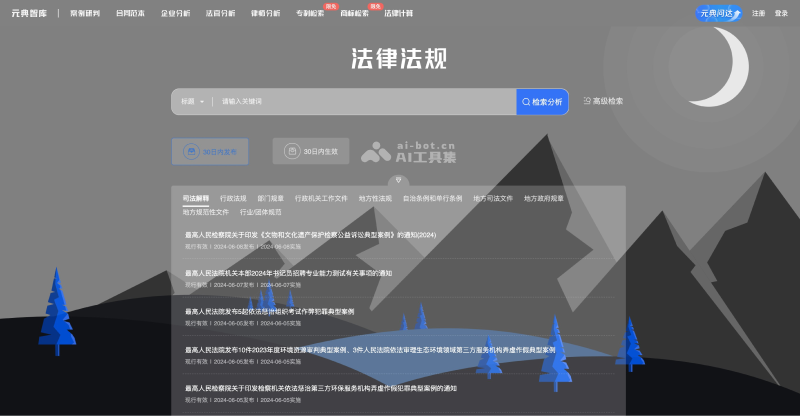Click the 高级检索 filter icon
Viewport: 800px width, 416px height.
[x=587, y=101]
